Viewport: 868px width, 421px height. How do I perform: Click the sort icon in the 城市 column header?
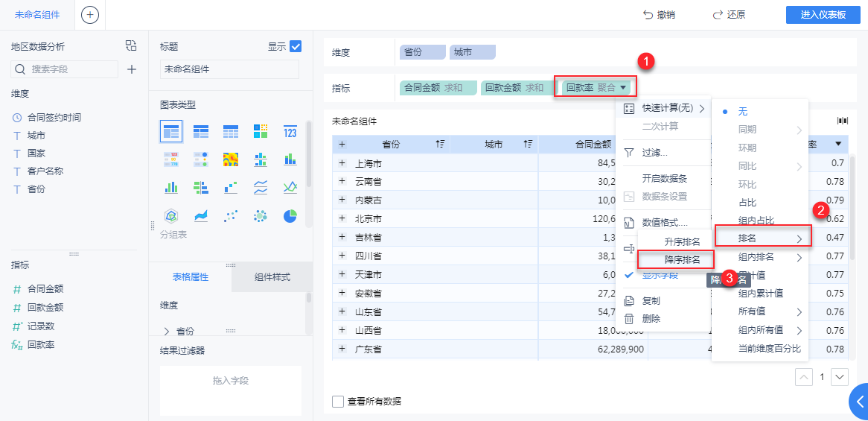tap(528, 145)
